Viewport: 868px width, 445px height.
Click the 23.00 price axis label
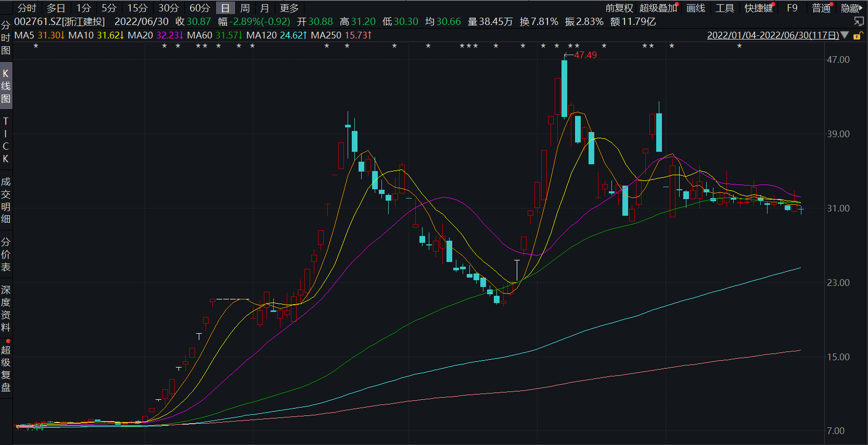coord(838,283)
